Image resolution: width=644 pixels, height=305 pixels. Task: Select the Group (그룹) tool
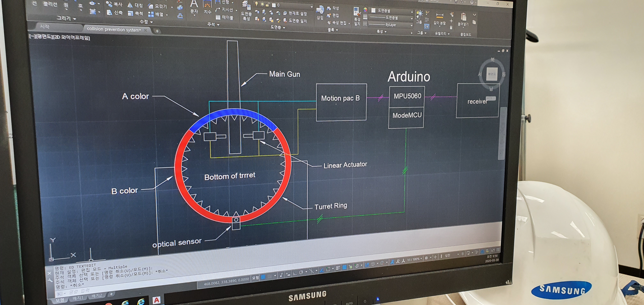pyautogui.click(x=419, y=17)
